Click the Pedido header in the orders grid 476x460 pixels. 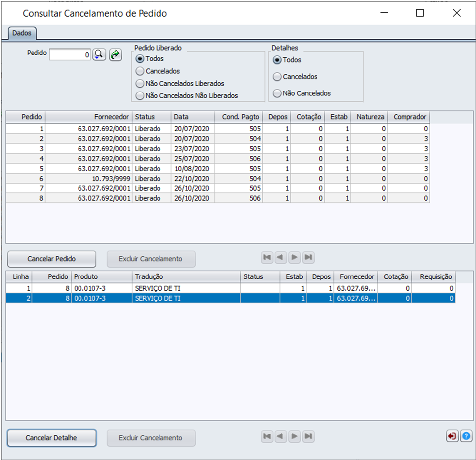(x=26, y=117)
